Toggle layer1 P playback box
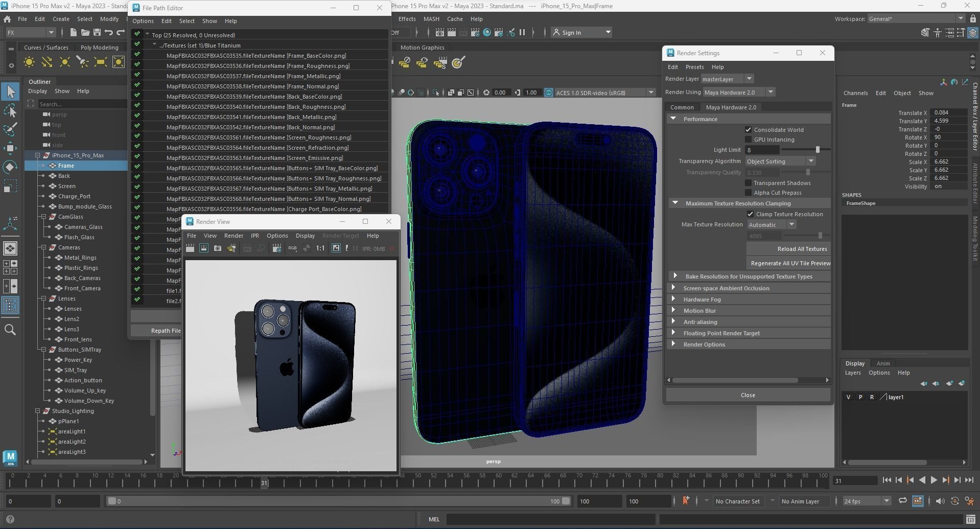 [x=860, y=397]
